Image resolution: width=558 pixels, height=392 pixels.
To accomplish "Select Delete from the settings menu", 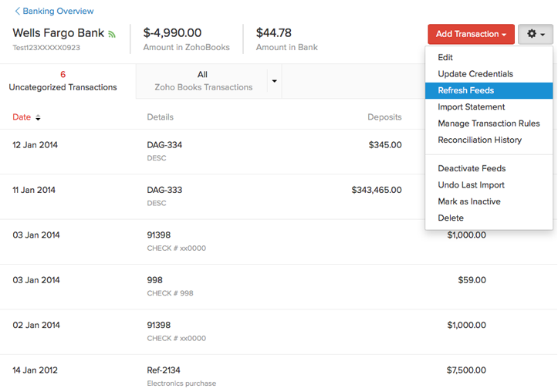I will click(451, 218).
